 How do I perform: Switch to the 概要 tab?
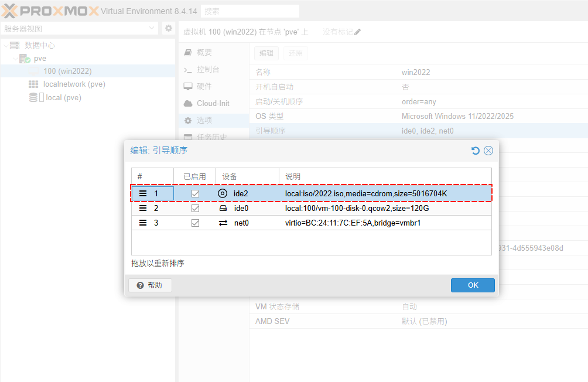(204, 52)
